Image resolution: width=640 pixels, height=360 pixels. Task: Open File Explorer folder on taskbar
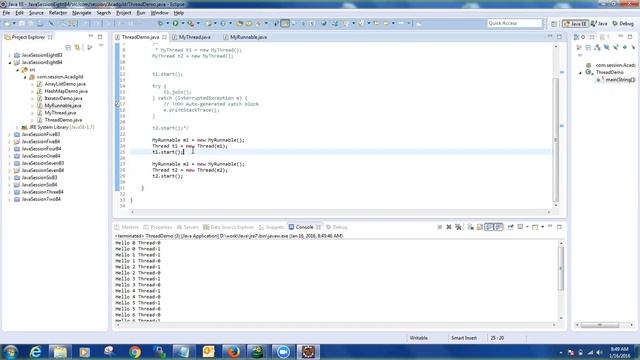tap(60, 352)
